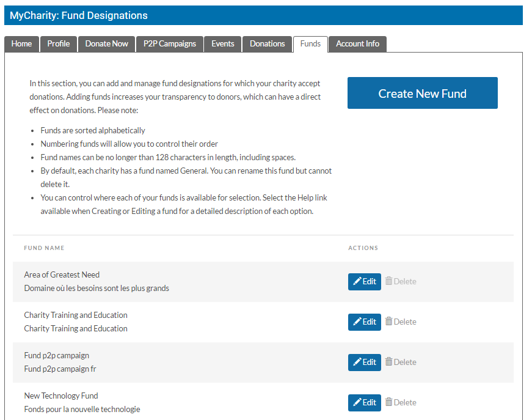Screen dimensions: 532x420
Task: Click trash Delete for Fund p2p campaign
Action: 401,363
